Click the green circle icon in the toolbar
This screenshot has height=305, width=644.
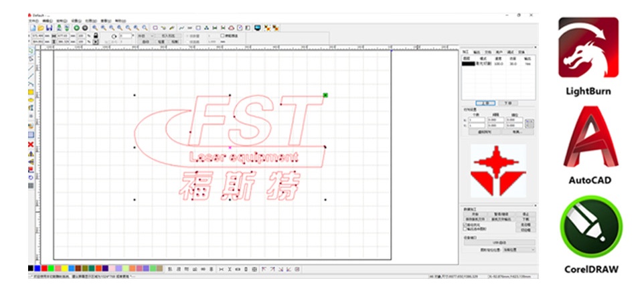pos(76,28)
